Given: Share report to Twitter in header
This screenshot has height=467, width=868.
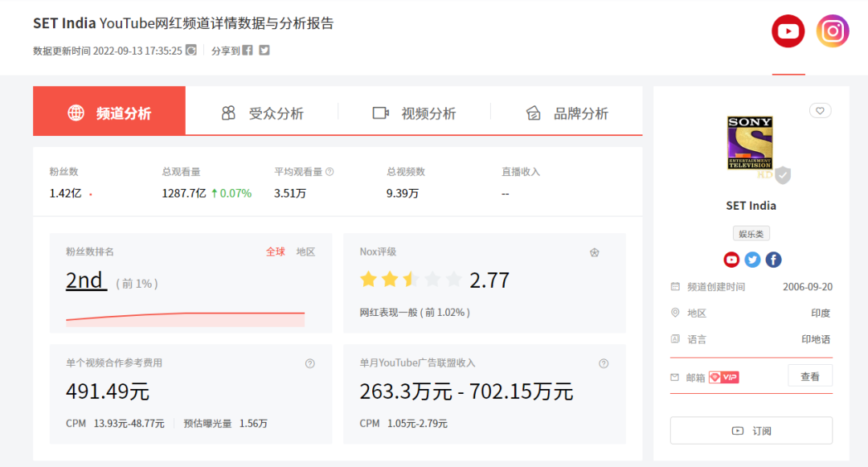Looking at the screenshot, I should pos(264,51).
